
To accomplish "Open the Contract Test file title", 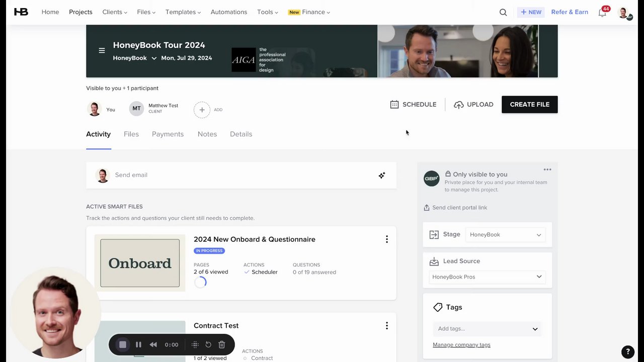I will tap(216, 326).
